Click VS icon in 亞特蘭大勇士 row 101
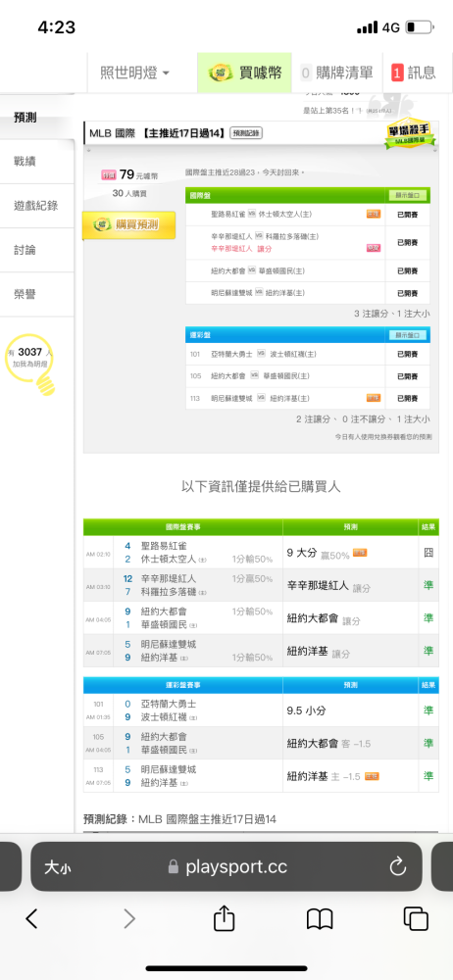Screen dimensions: 453x980 click(x=263, y=354)
